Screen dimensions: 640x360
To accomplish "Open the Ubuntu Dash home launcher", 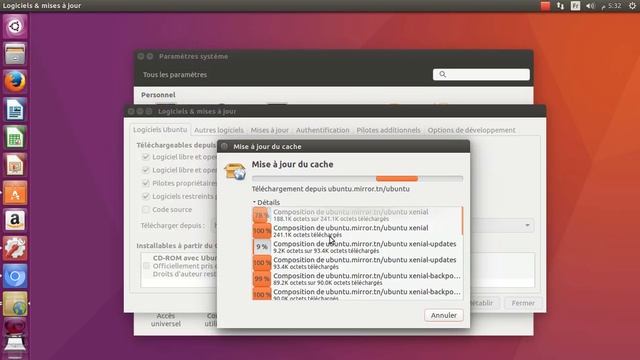I will (x=15, y=27).
